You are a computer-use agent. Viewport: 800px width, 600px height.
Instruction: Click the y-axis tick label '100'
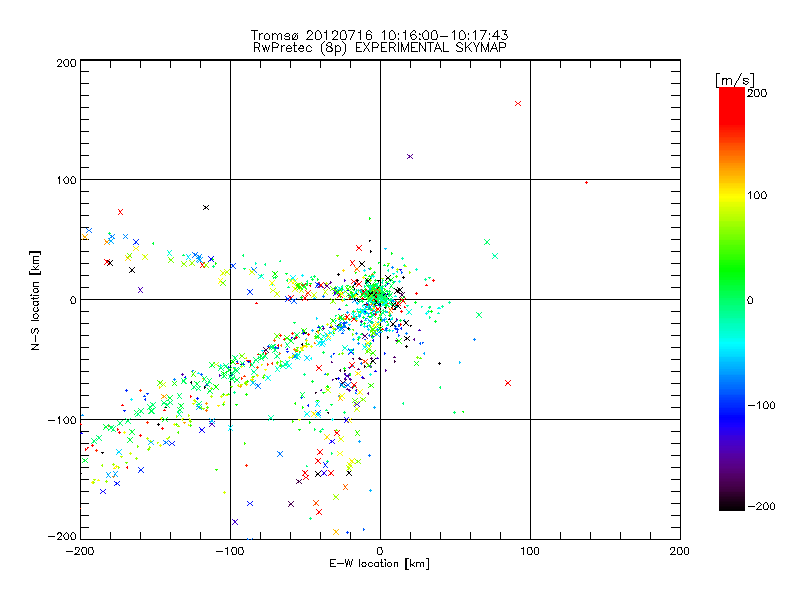tap(67, 180)
